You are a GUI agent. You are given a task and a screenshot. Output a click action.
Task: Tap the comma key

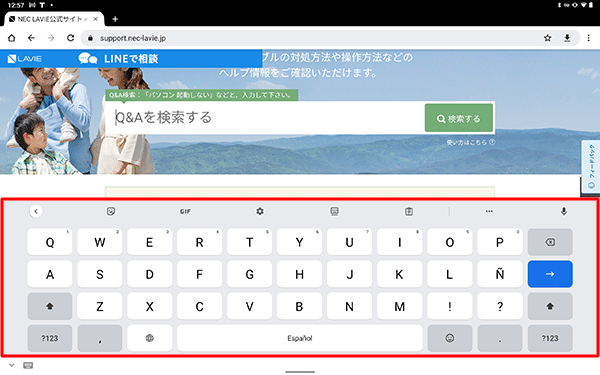coord(100,338)
